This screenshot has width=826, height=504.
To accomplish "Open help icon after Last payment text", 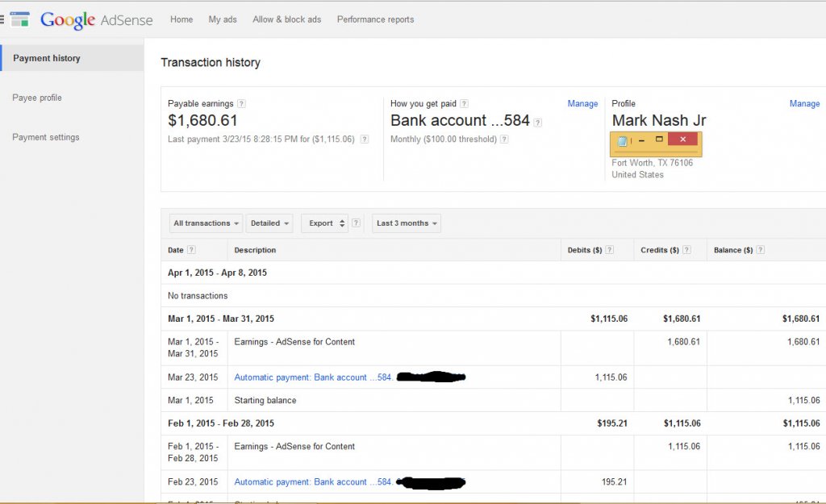I will pyautogui.click(x=365, y=140).
